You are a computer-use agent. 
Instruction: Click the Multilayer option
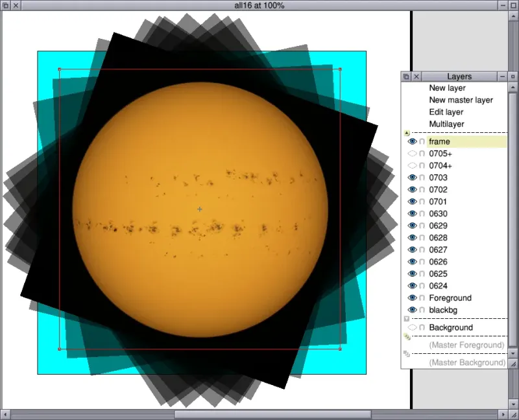[x=446, y=124]
